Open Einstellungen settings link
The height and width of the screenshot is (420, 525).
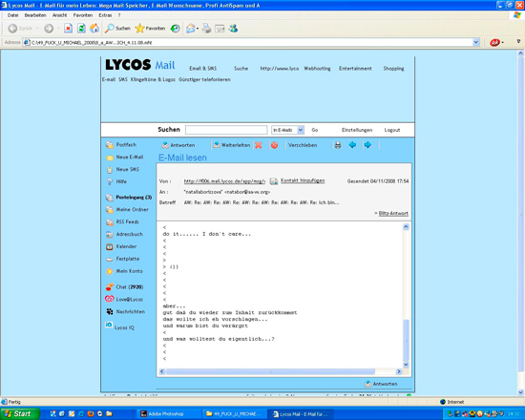point(357,130)
